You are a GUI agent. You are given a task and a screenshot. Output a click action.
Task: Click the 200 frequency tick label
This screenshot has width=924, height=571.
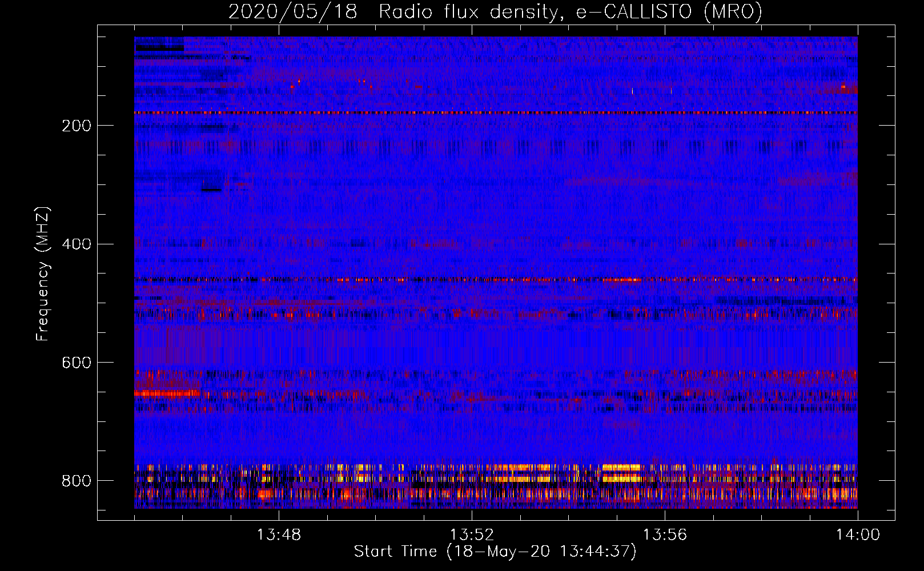click(77, 126)
